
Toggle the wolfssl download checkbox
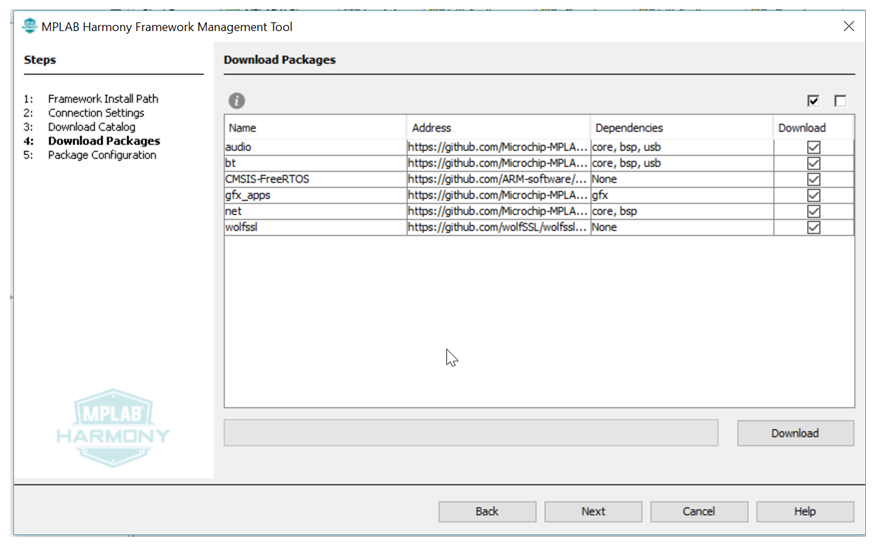tap(813, 227)
